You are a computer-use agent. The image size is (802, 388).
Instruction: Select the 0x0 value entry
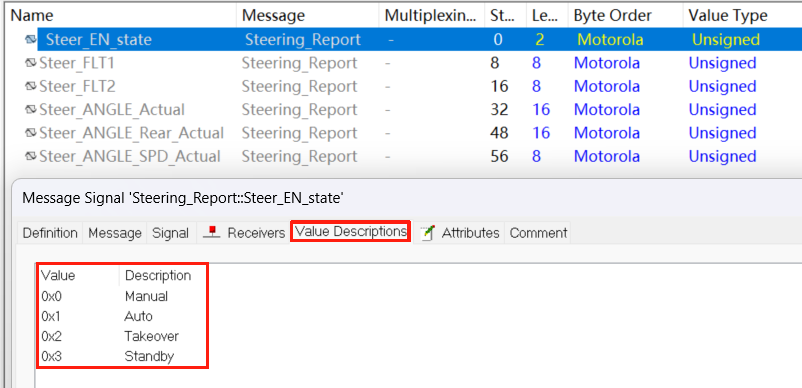(x=51, y=296)
